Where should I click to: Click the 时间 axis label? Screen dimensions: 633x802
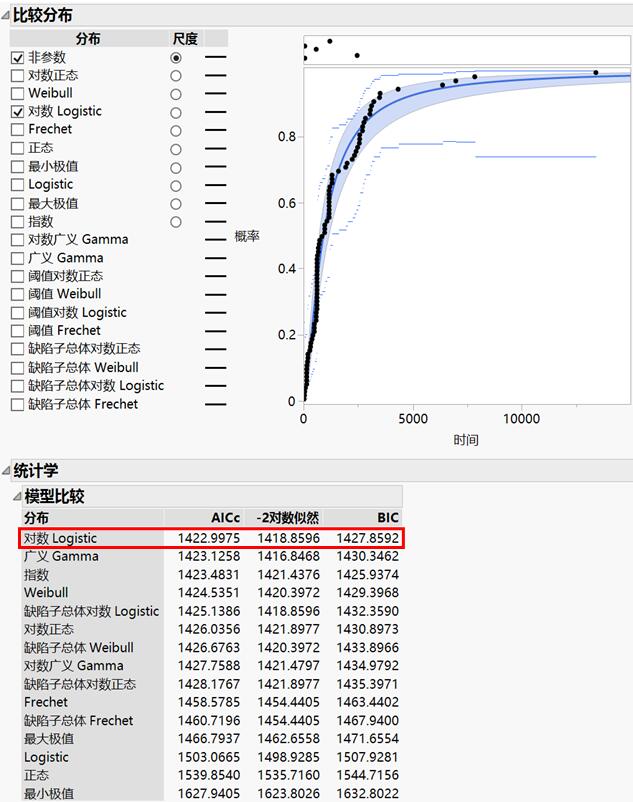click(x=466, y=440)
